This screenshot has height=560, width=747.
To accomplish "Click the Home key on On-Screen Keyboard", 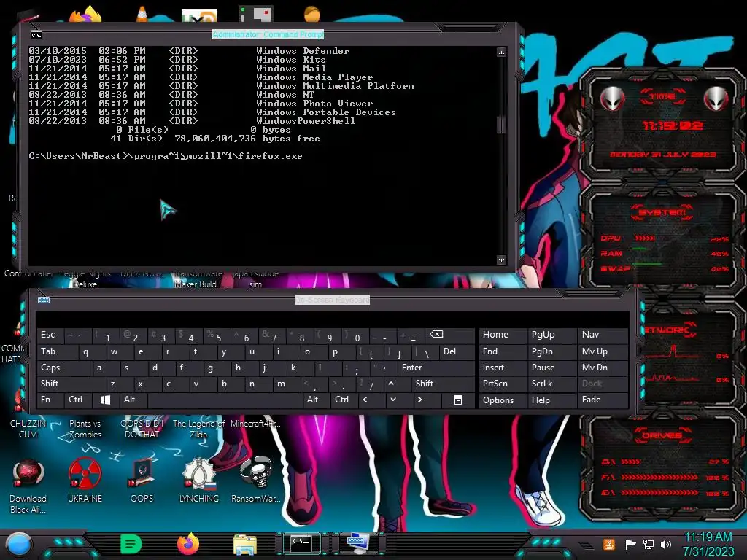I will [503, 335].
